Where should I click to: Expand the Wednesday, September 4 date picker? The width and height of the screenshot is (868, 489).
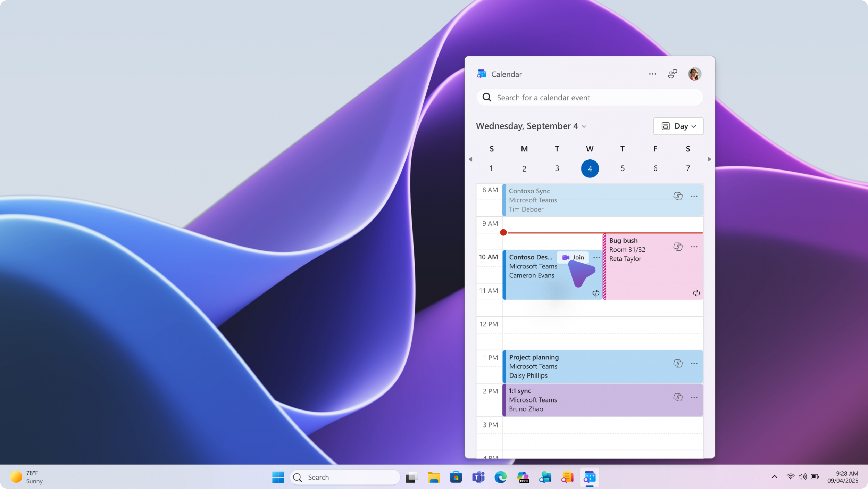tap(584, 126)
